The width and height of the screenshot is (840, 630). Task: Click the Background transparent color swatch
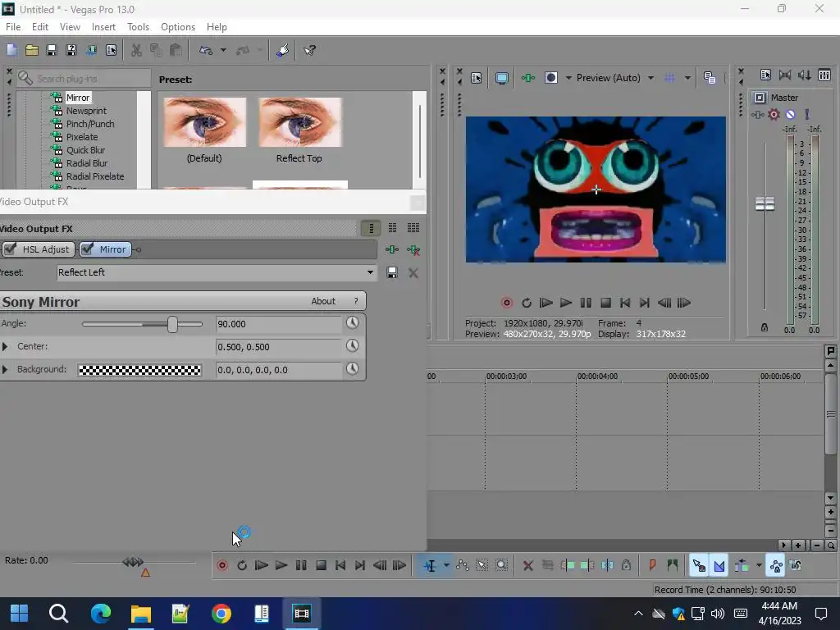point(139,370)
